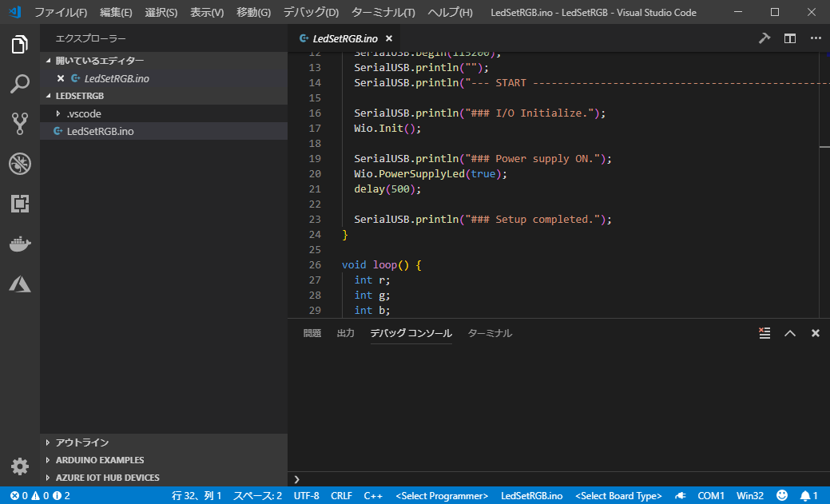This screenshot has width=830, height=504.
Task: Click code line Wio.Init();
Action: point(387,128)
